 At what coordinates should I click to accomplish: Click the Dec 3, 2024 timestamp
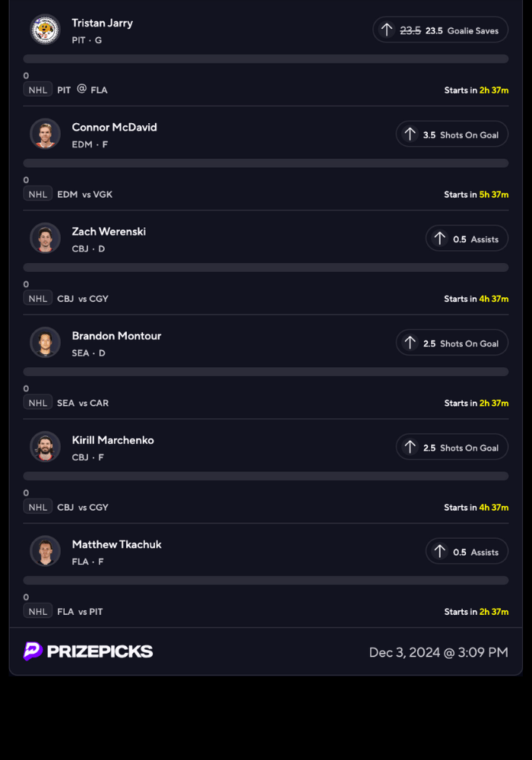[x=439, y=652]
